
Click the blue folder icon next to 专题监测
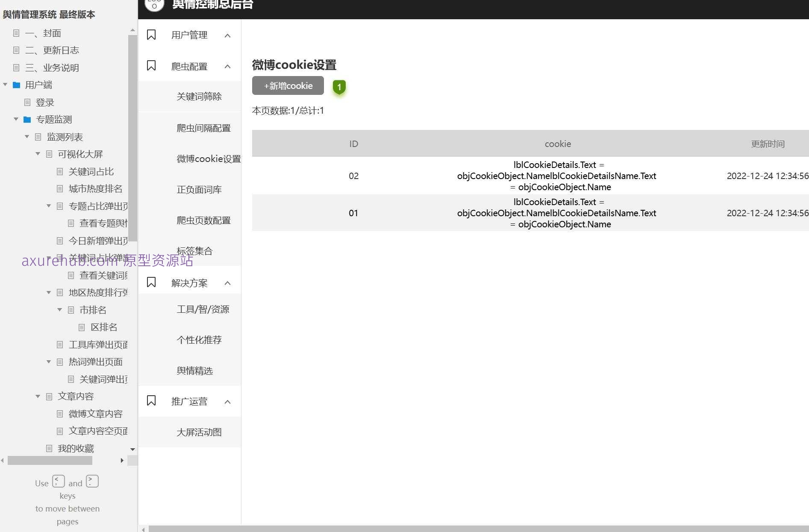tap(27, 120)
